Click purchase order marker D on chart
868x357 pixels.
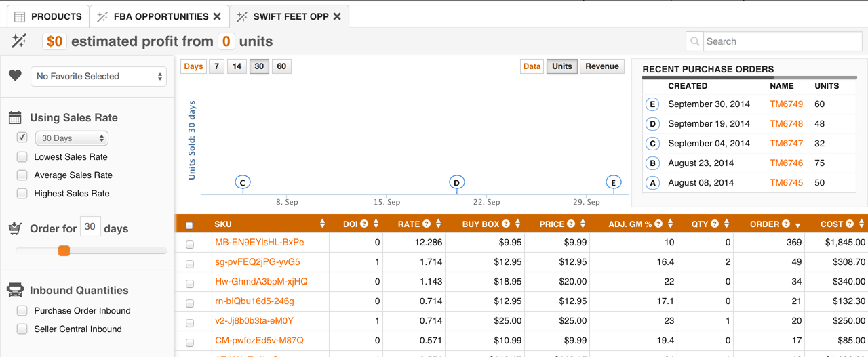coord(457,182)
